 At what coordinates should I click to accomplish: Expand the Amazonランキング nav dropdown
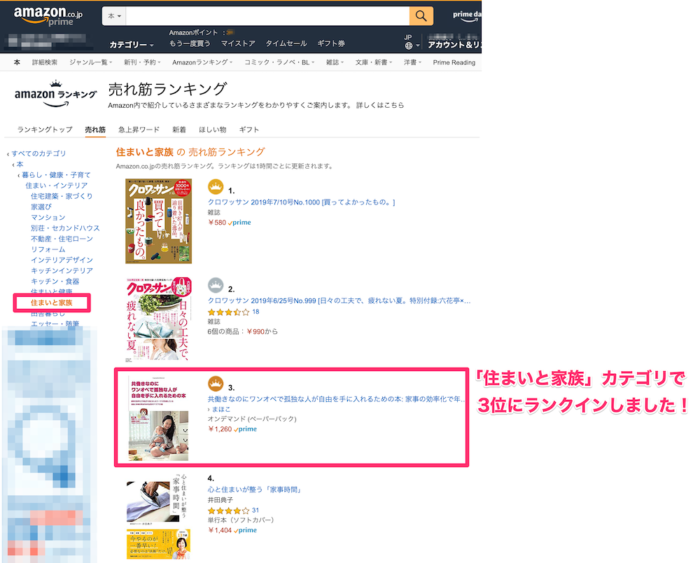(x=202, y=63)
